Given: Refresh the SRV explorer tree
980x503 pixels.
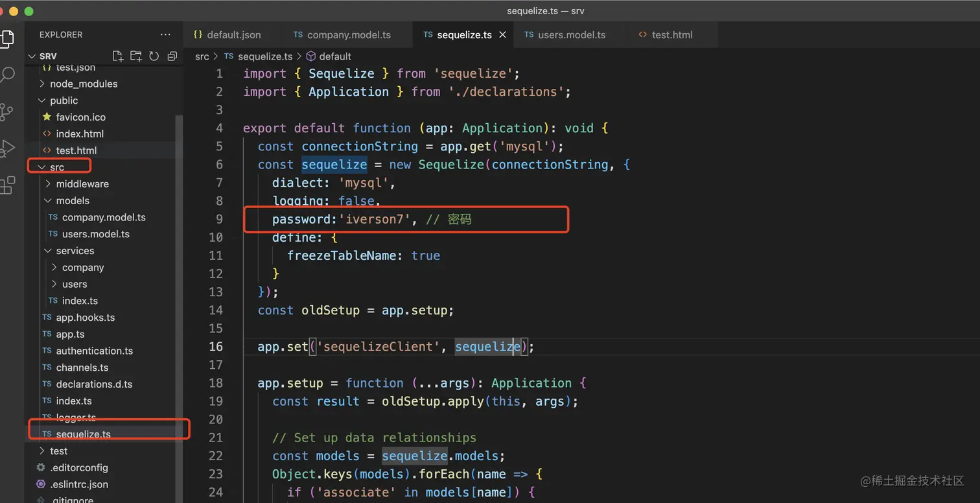Looking at the screenshot, I should [154, 56].
